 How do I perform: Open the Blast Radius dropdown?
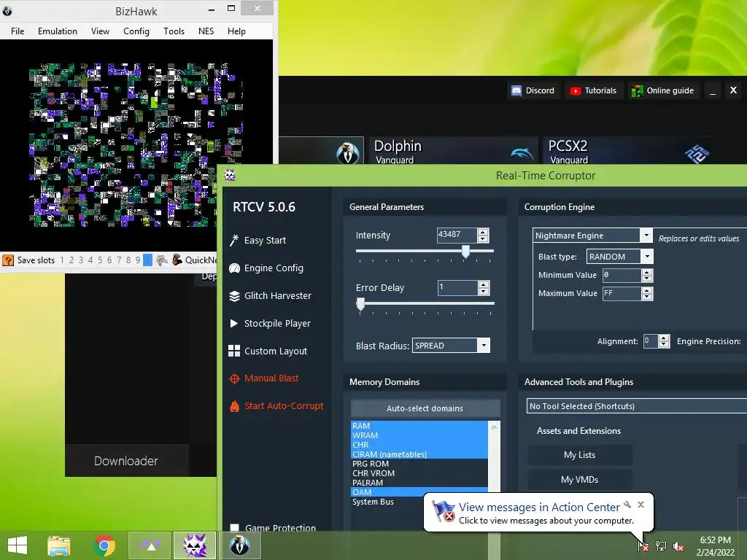484,345
